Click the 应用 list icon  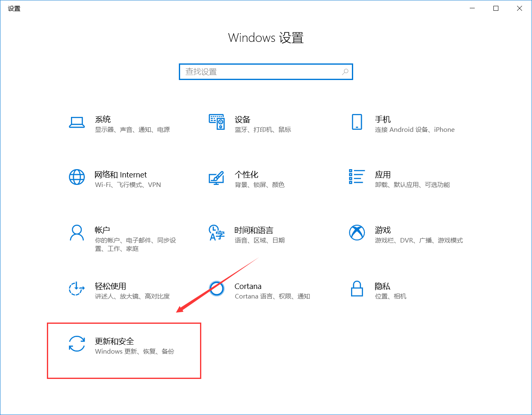357,177
